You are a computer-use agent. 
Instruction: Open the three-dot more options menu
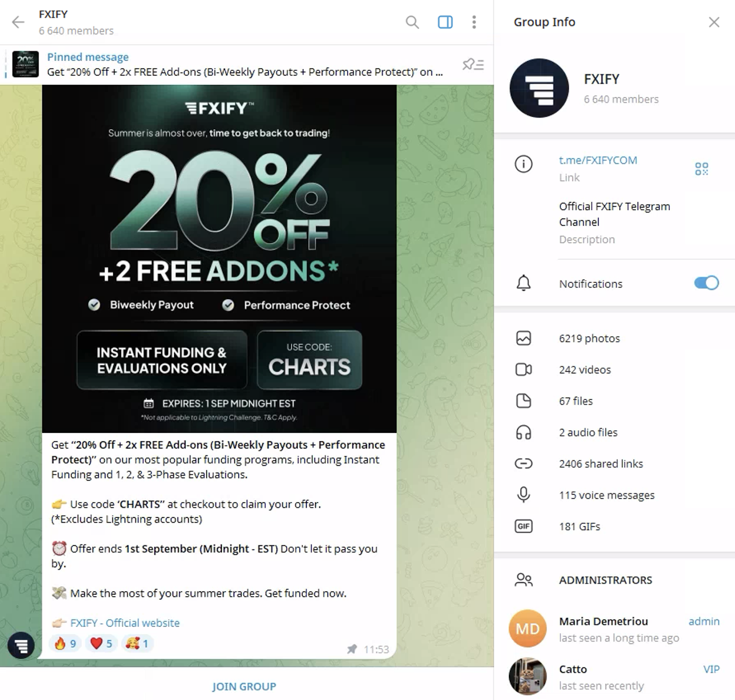474,22
